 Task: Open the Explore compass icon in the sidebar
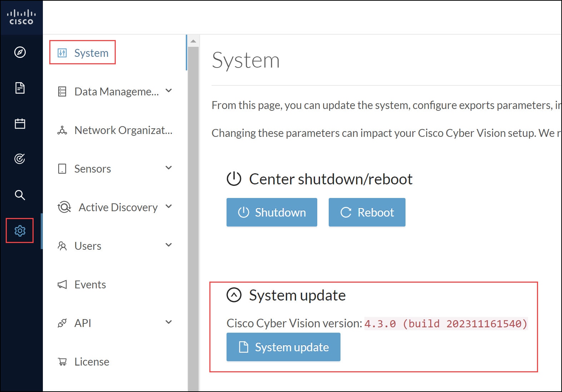[20, 52]
